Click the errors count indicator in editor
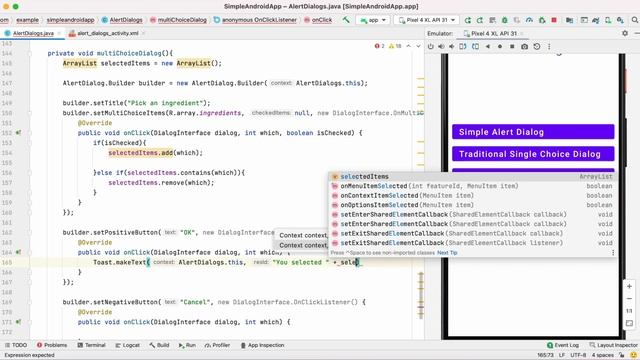The height and width of the screenshot is (360, 640). (x=379, y=46)
